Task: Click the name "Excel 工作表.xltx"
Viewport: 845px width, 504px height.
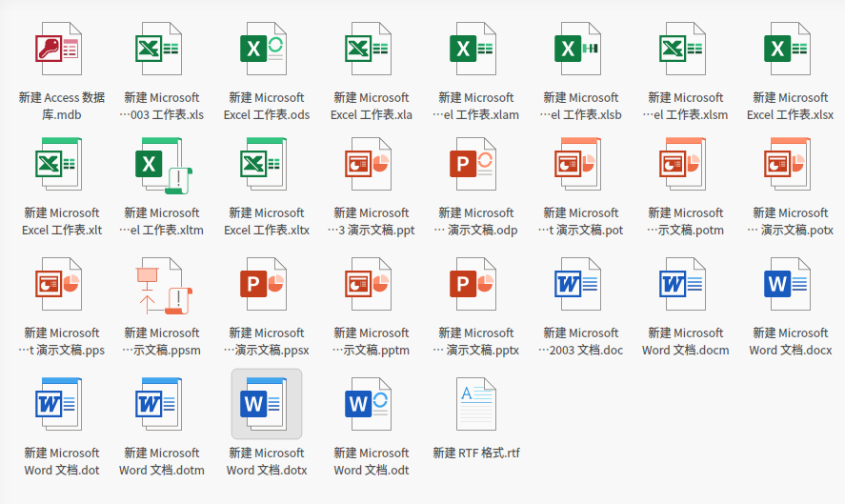Action: (267, 231)
